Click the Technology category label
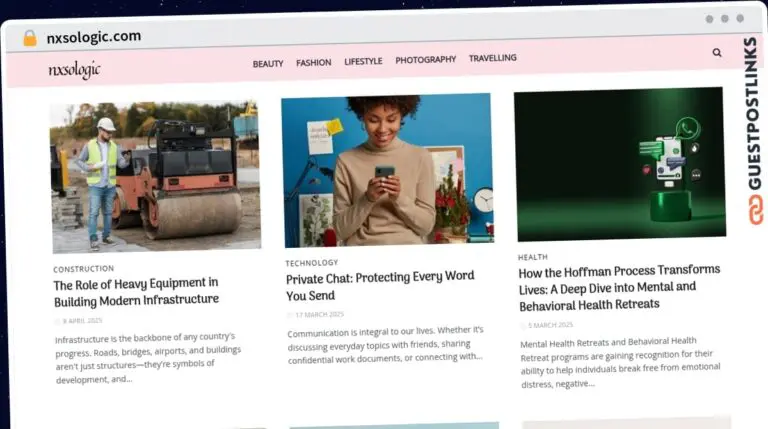The image size is (768, 429). pyautogui.click(x=312, y=263)
